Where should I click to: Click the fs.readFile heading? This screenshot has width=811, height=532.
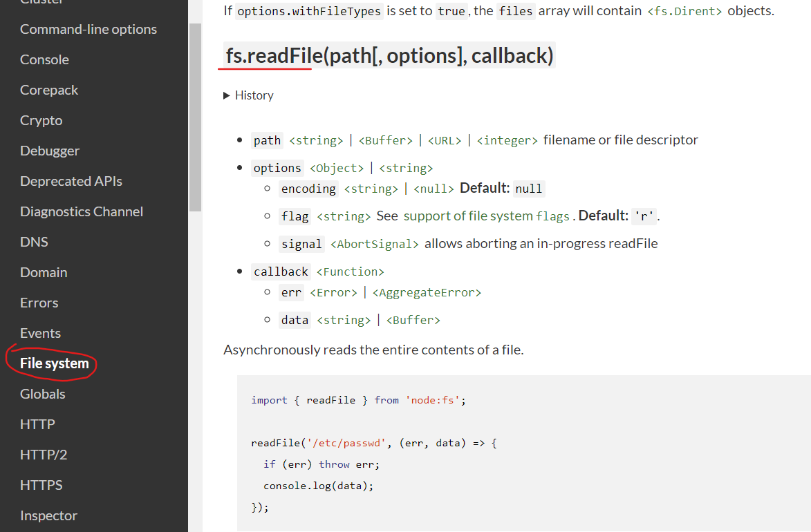coord(389,55)
